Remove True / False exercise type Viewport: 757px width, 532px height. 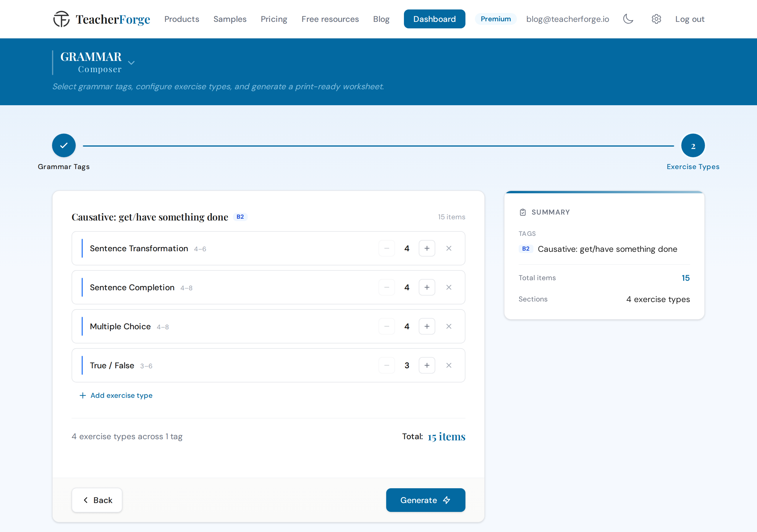click(x=449, y=365)
